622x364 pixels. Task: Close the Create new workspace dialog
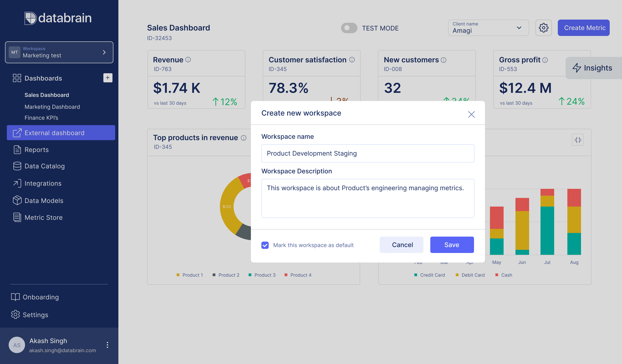pyautogui.click(x=471, y=114)
